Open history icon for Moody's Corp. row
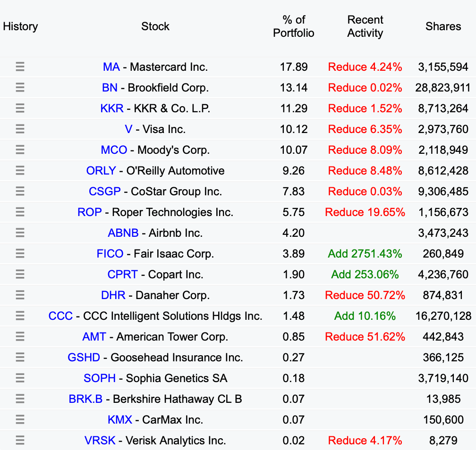 pos(20,150)
